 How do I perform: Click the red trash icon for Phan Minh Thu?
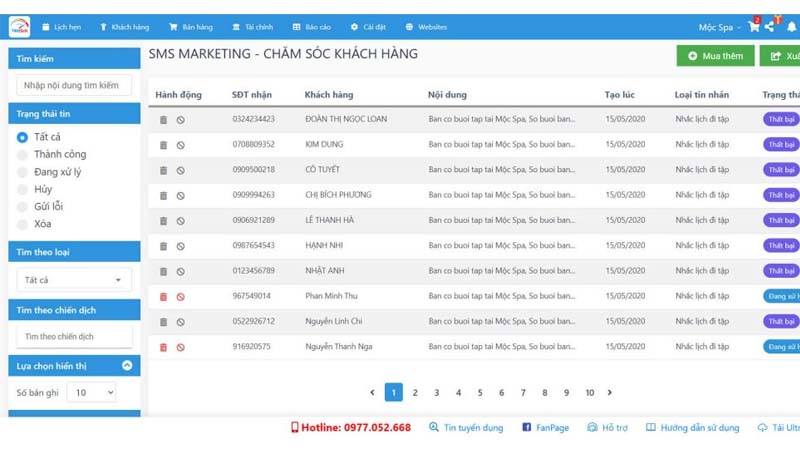tap(164, 297)
